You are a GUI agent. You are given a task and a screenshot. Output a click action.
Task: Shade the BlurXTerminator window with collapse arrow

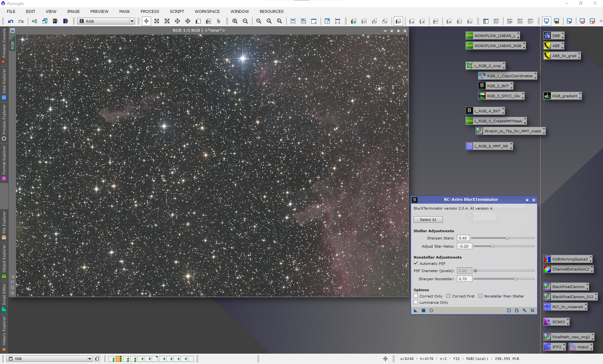tap(527, 200)
